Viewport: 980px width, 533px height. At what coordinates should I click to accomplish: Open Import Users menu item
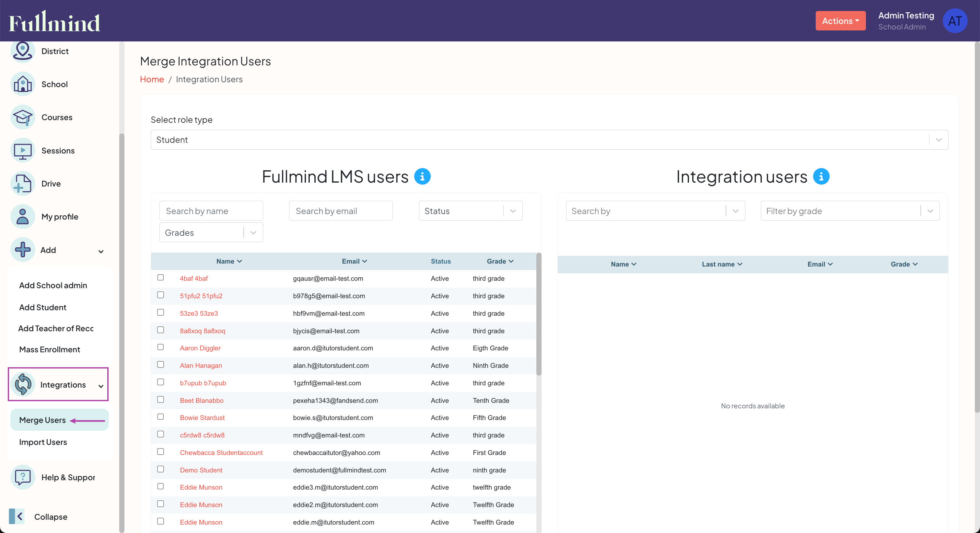[42, 442]
